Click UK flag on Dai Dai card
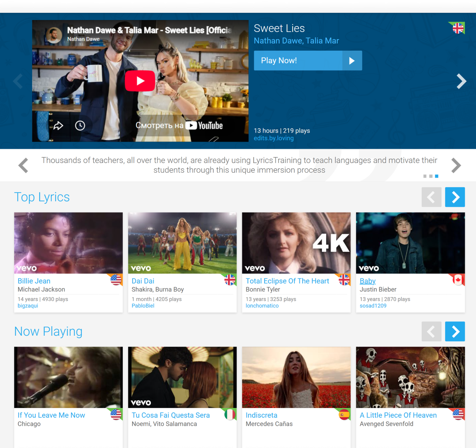Viewport: 476px width, 448px height. click(230, 280)
